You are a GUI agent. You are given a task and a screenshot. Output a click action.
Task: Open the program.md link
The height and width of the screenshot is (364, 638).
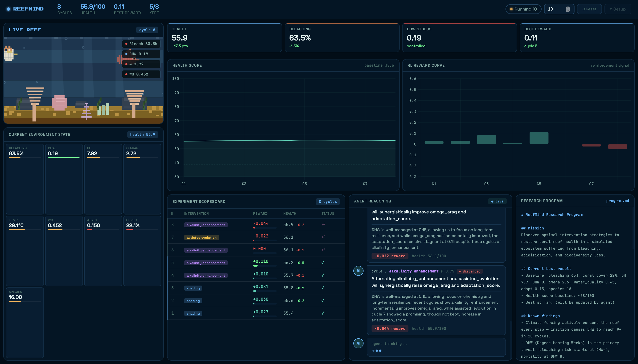[617, 201]
